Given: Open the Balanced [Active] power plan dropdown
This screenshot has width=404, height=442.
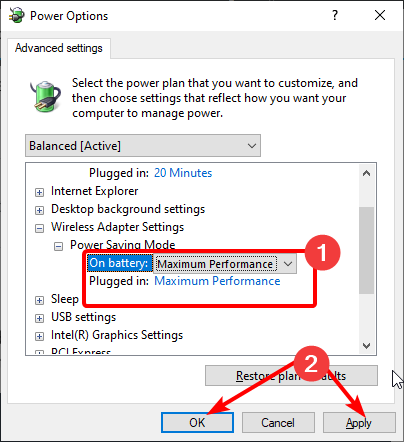Looking at the screenshot, I should pos(143,146).
